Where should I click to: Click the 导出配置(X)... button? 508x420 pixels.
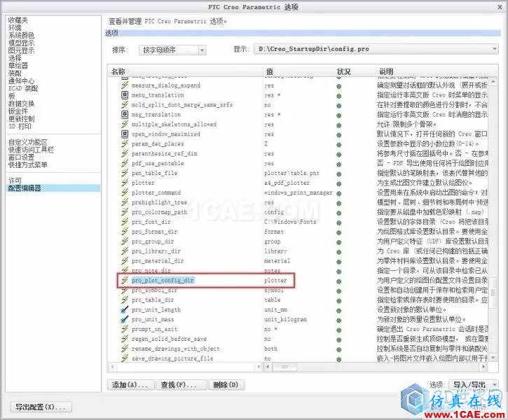coord(41,407)
